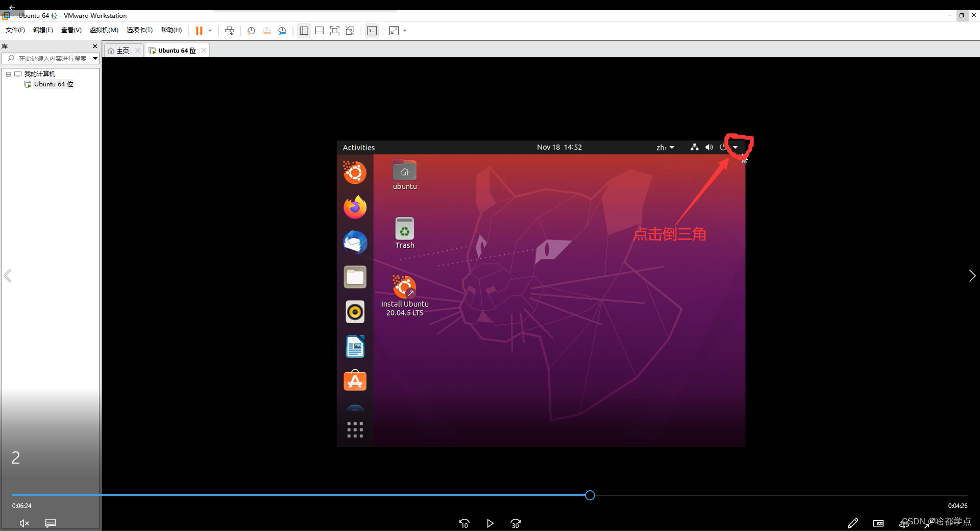This screenshot has width=980, height=531.
Task: Pause the virtual machine with the orange button
Action: click(x=199, y=31)
